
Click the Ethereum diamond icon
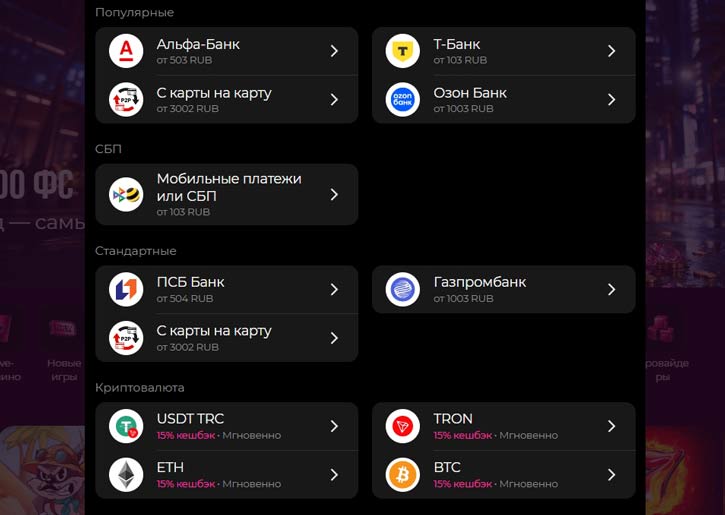coord(126,475)
